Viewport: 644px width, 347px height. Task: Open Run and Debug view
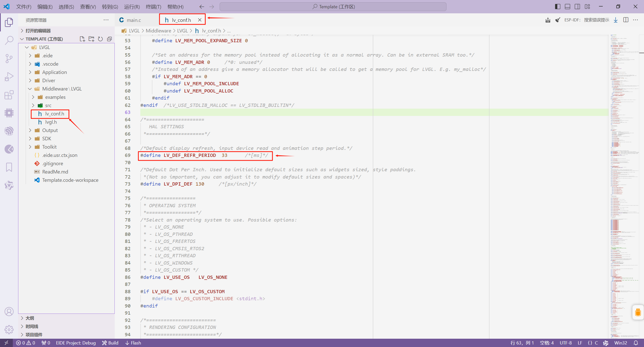[9, 77]
